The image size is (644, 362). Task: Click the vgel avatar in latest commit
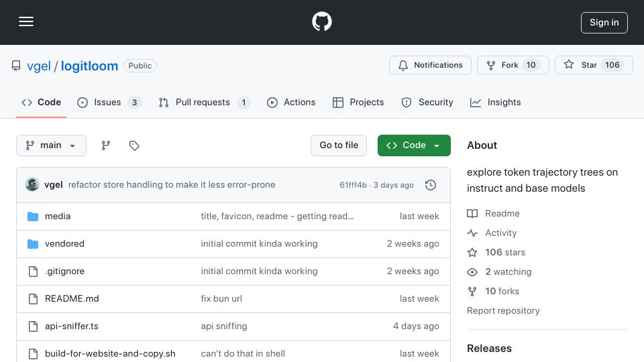coord(32,185)
